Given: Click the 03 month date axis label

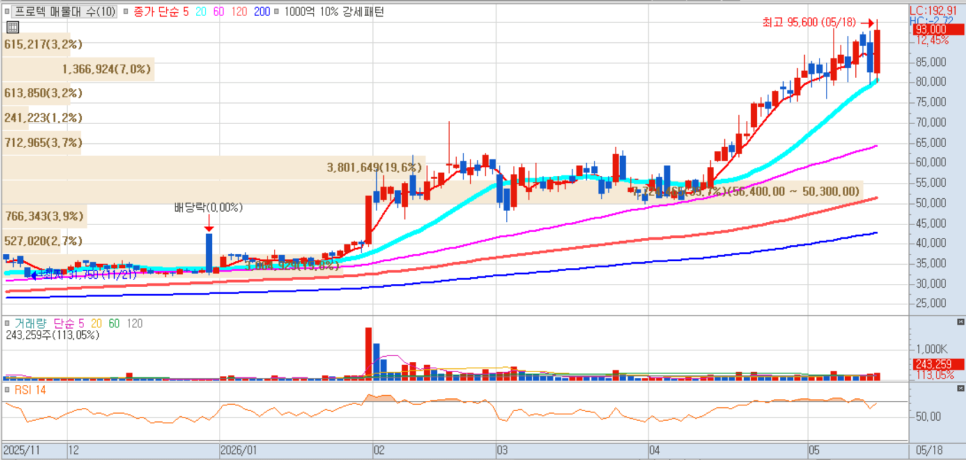Looking at the screenshot, I should point(503,450).
